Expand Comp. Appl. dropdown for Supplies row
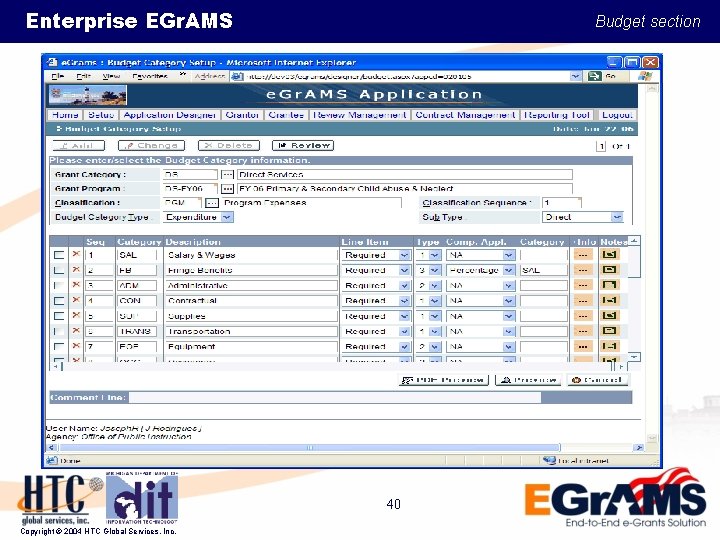 [508, 316]
